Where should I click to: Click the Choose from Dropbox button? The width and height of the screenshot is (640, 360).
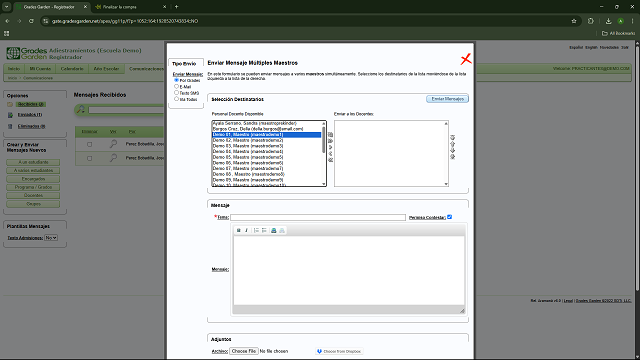point(339,351)
